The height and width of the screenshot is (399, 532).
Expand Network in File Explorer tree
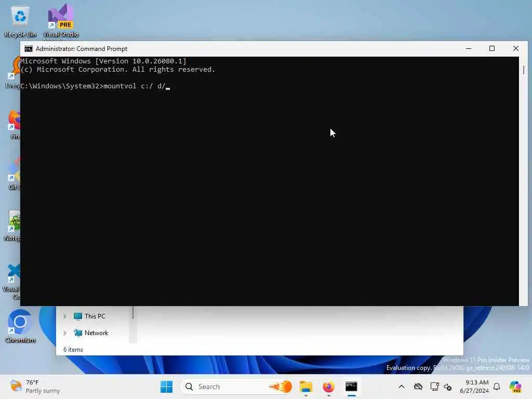click(64, 333)
